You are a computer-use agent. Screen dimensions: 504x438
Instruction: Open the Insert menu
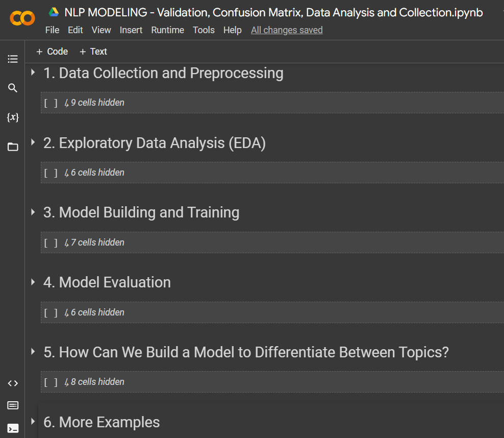click(131, 30)
